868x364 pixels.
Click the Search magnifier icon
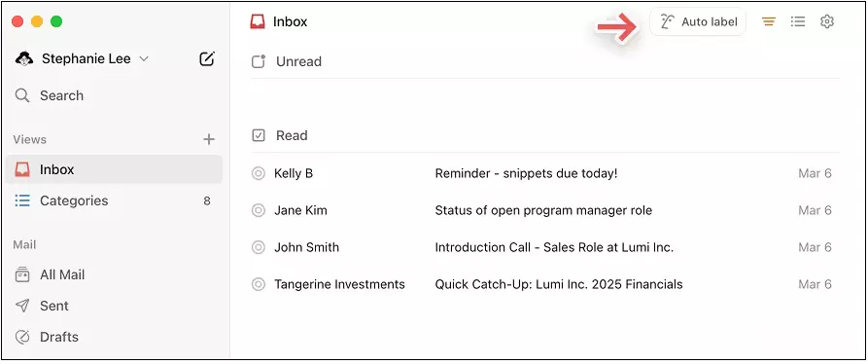pyautogui.click(x=22, y=95)
